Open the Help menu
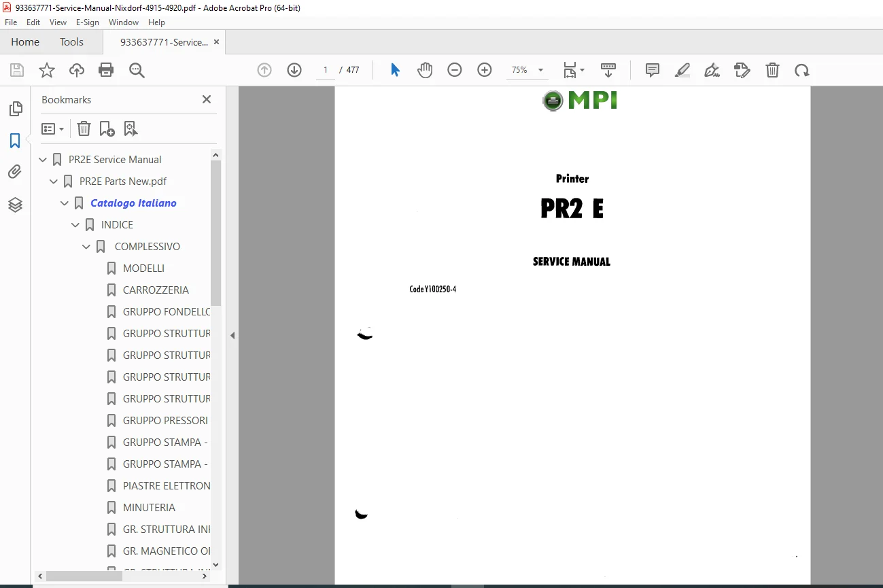 [x=156, y=22]
